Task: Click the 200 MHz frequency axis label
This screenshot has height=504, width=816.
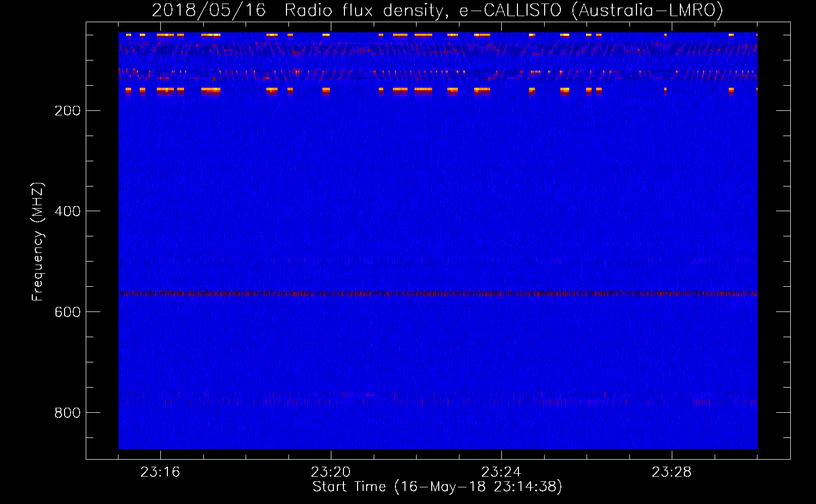Action: coord(67,111)
